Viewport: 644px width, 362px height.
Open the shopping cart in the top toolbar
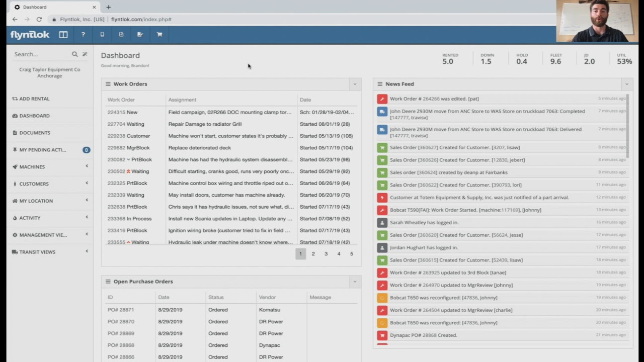159,34
